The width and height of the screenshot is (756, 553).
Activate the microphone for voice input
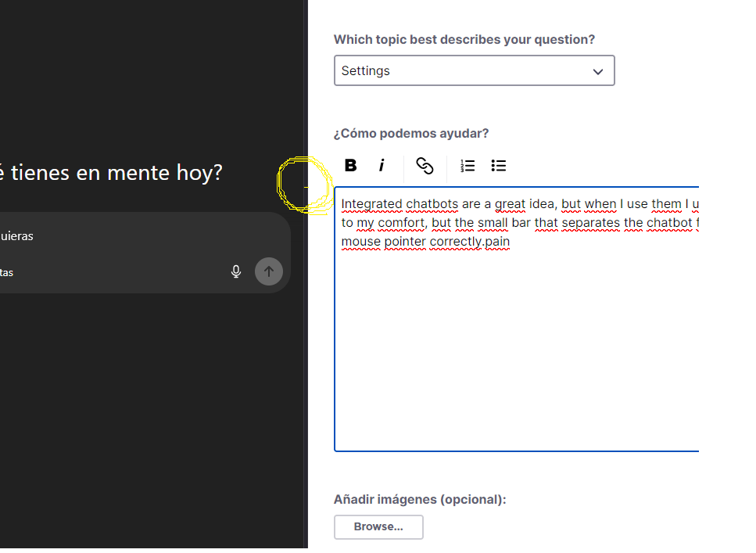(236, 271)
